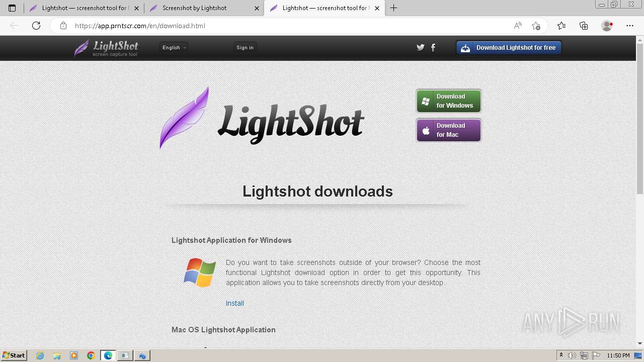Close the Screenshot by Lightshot tab
The width and height of the screenshot is (644, 362).
coord(257,8)
